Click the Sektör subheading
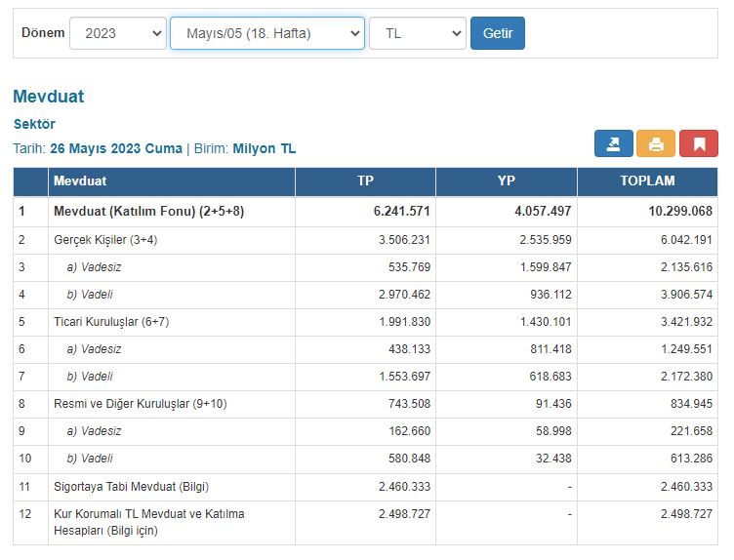 click(x=34, y=124)
